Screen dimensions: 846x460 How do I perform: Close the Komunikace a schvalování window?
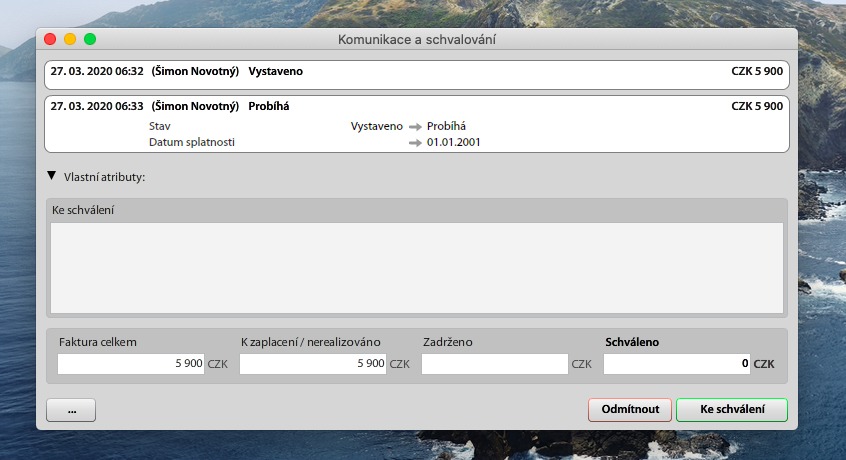[50, 39]
